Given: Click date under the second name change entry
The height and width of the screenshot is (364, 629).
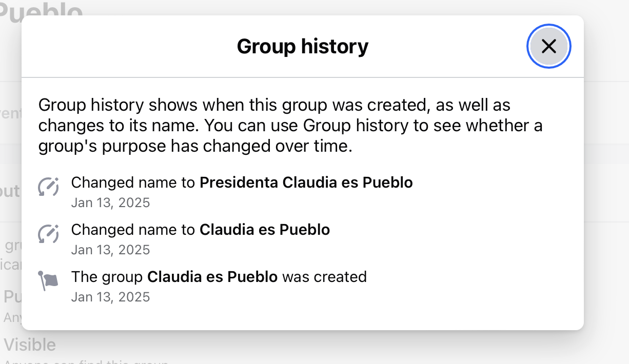Looking at the screenshot, I should pos(110,250).
